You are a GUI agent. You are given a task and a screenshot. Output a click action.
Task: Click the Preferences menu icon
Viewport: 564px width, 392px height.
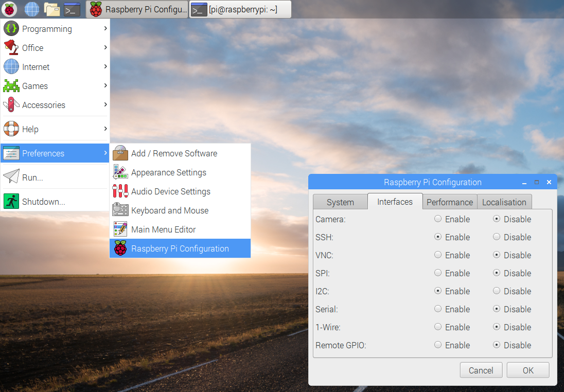[11, 153]
